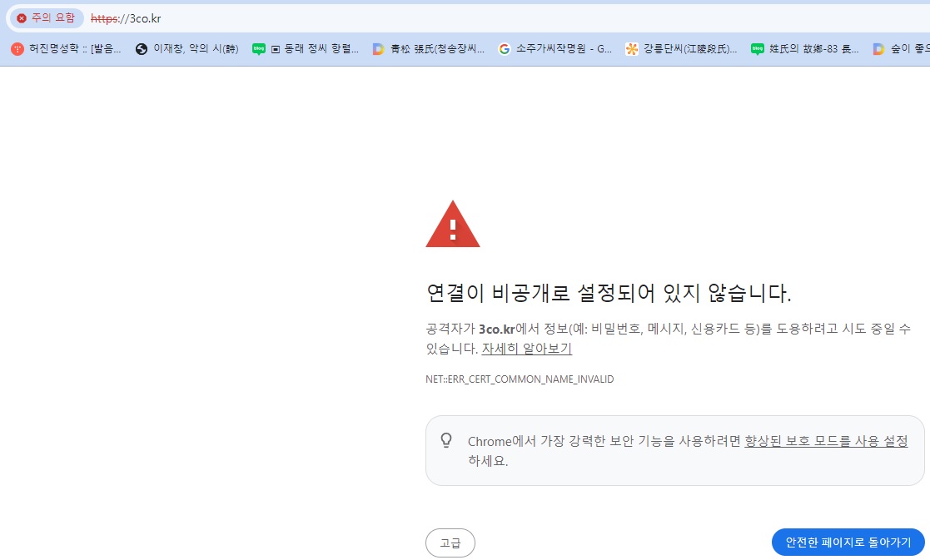The height and width of the screenshot is (560, 930).
Task: Click the Naver icon on the 姓氏의 故鄕 bookmark
Action: (756, 49)
